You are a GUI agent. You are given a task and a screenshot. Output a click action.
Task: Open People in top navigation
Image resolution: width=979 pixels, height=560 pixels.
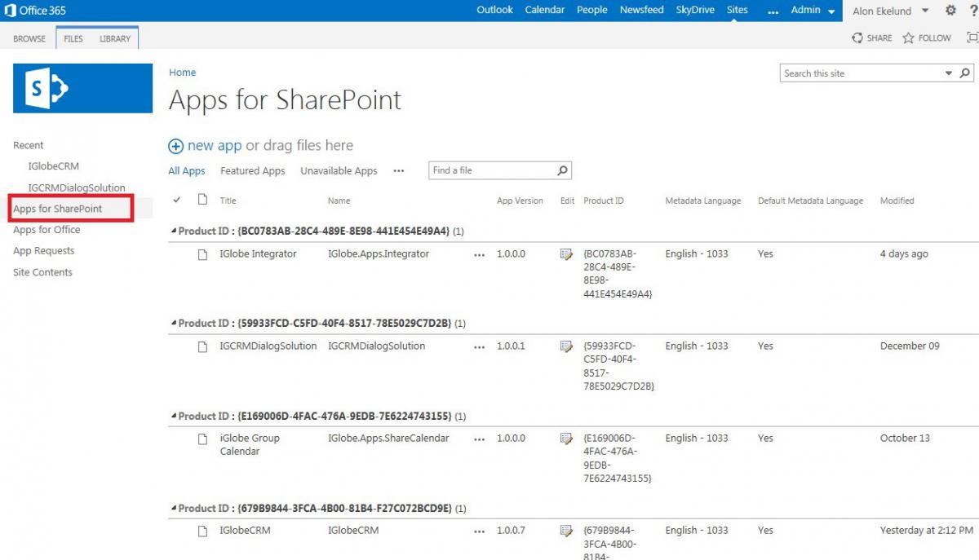[x=592, y=10]
